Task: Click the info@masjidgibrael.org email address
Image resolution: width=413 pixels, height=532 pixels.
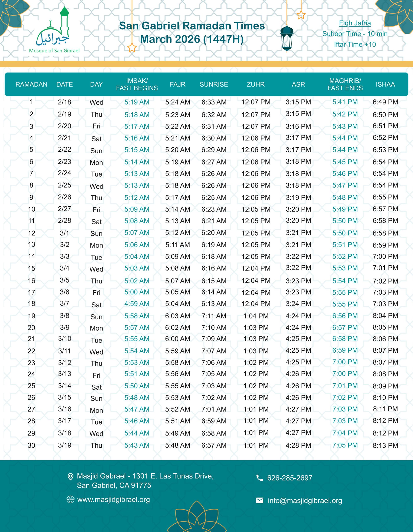Action: pos(305,501)
